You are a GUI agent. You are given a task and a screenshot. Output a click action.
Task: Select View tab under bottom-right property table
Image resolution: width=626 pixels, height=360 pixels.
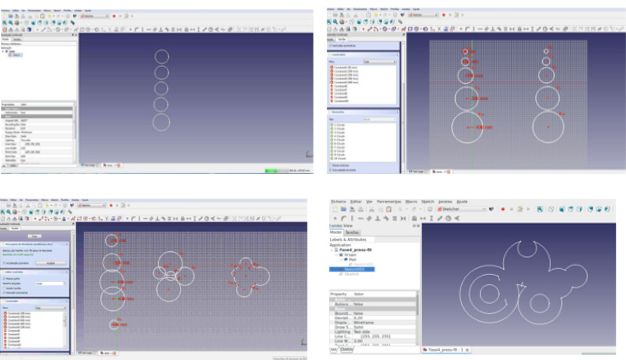(x=333, y=349)
